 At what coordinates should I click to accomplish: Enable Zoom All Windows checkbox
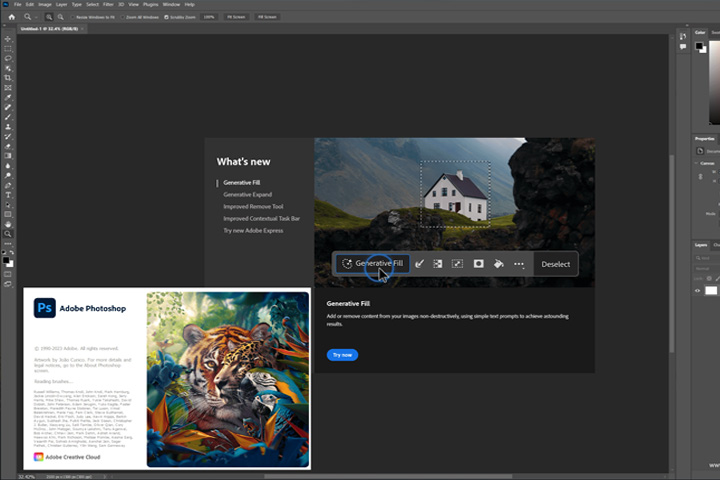tap(122, 17)
